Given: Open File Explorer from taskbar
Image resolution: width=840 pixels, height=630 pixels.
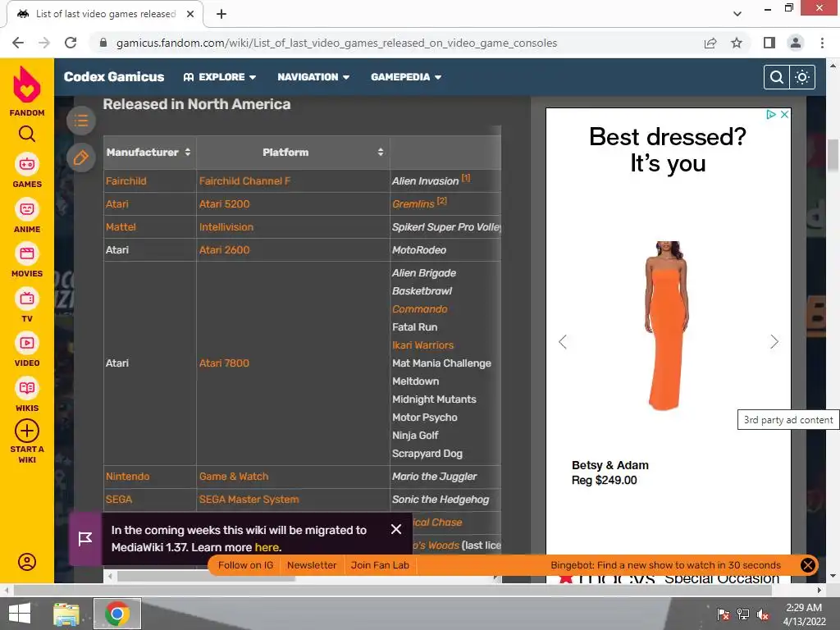Looking at the screenshot, I should click(66, 614).
